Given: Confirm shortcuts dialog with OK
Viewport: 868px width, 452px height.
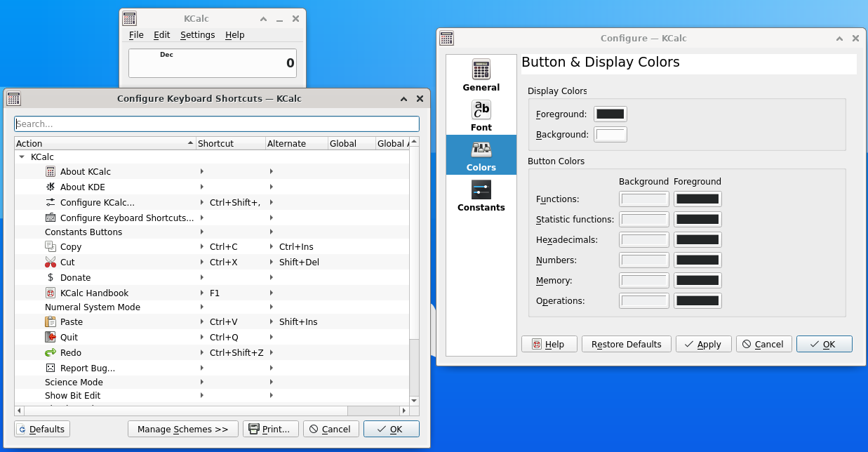Looking at the screenshot, I should coord(392,429).
